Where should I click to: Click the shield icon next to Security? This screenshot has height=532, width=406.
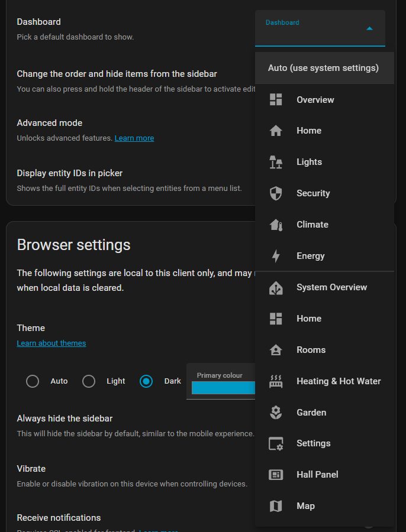(276, 193)
